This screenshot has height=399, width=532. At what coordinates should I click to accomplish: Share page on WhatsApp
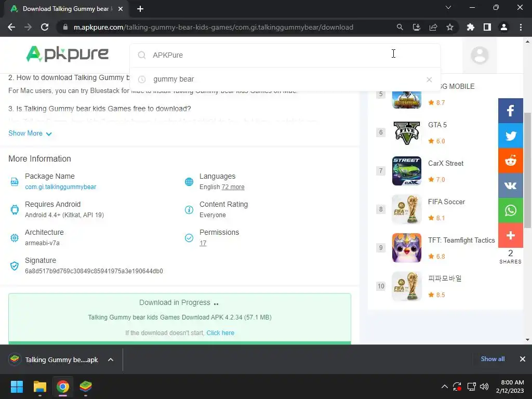510,210
